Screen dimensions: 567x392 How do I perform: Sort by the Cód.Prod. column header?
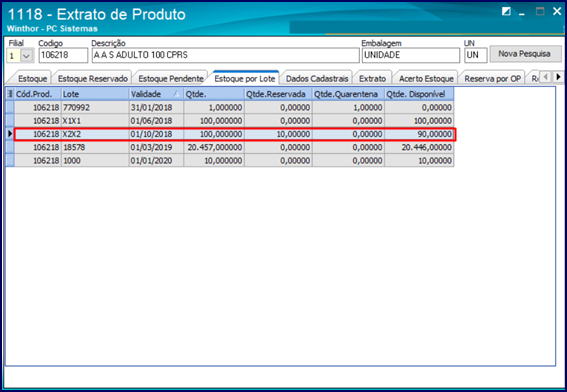click(x=38, y=94)
